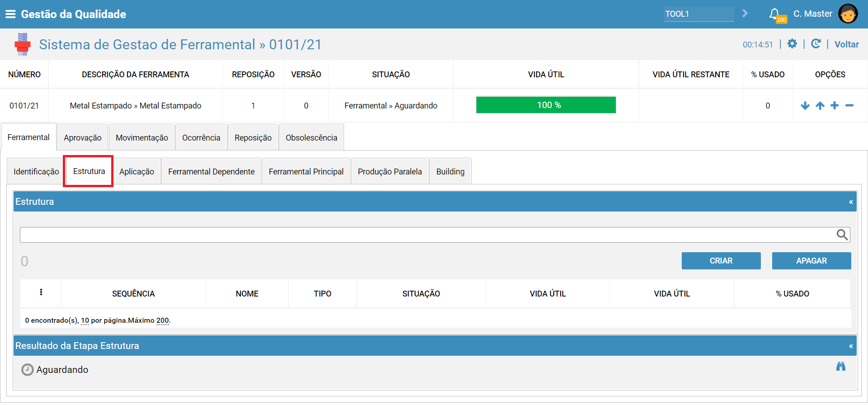
Task: Open the Obsolescência tab
Action: pyautogui.click(x=311, y=138)
